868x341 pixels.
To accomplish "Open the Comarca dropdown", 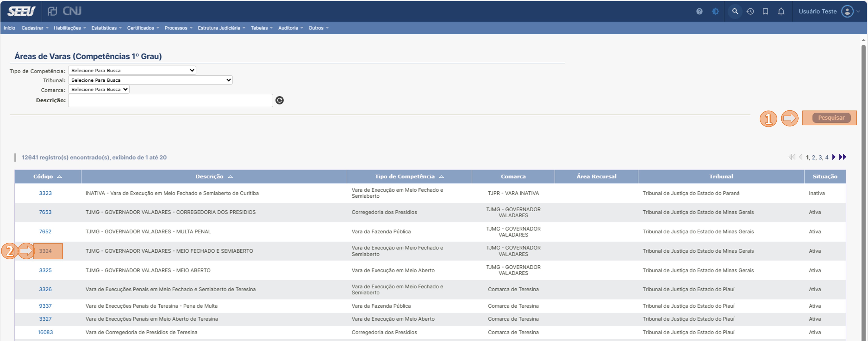I will click(99, 89).
